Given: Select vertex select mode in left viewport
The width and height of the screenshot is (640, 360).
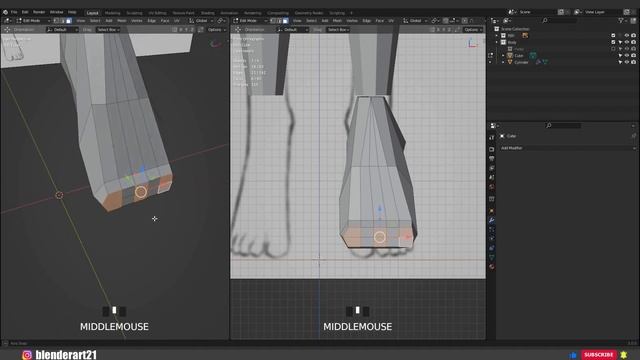Looking at the screenshot, I should pos(56,20).
